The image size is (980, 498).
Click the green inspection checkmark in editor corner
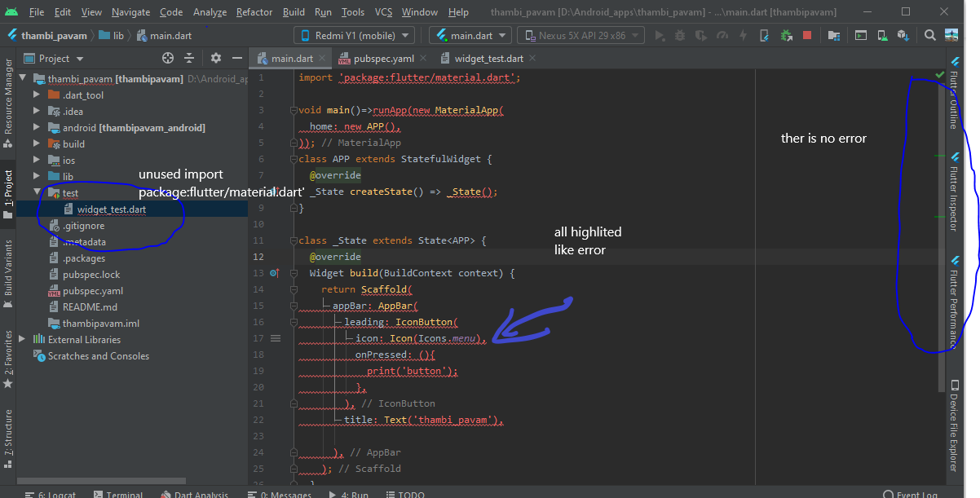click(940, 74)
